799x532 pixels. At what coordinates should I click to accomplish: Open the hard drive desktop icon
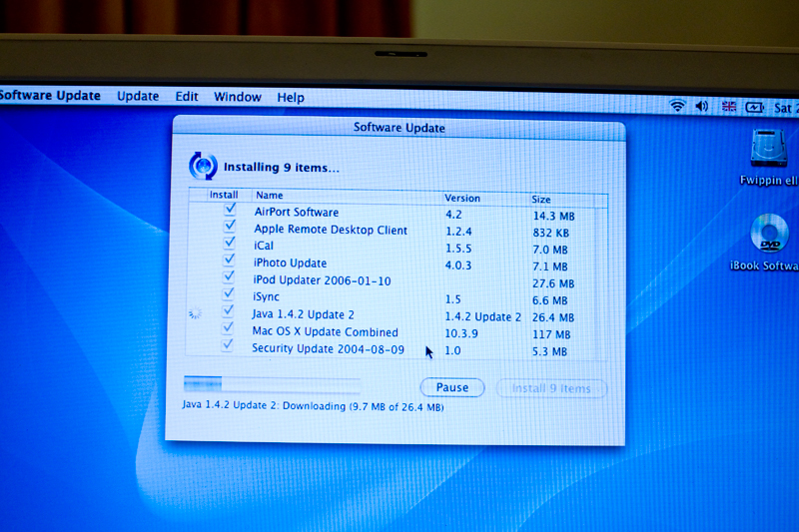(768, 150)
